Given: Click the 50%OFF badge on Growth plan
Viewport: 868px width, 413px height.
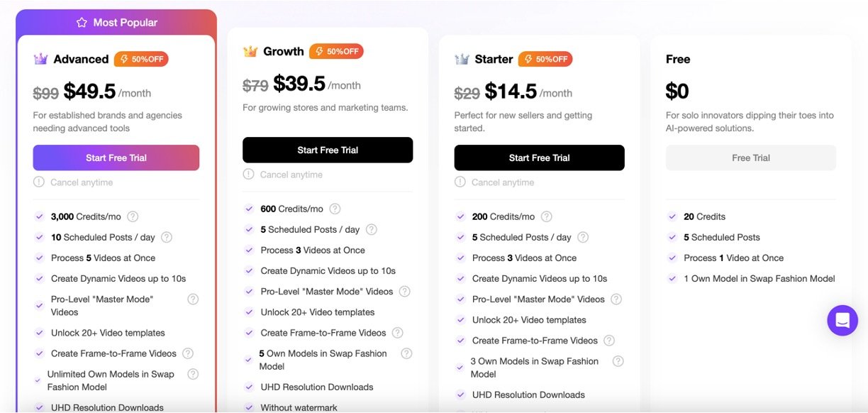Looking at the screenshot, I should pyautogui.click(x=336, y=51).
